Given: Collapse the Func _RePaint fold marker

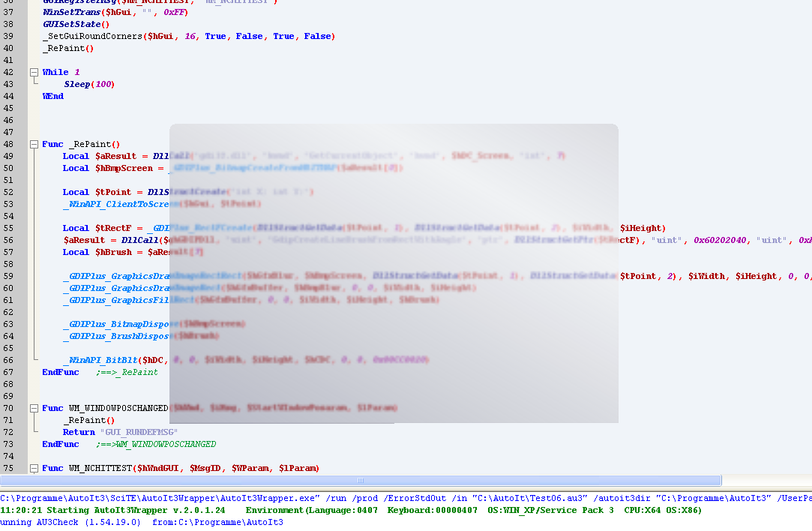Looking at the screenshot, I should point(34,144).
